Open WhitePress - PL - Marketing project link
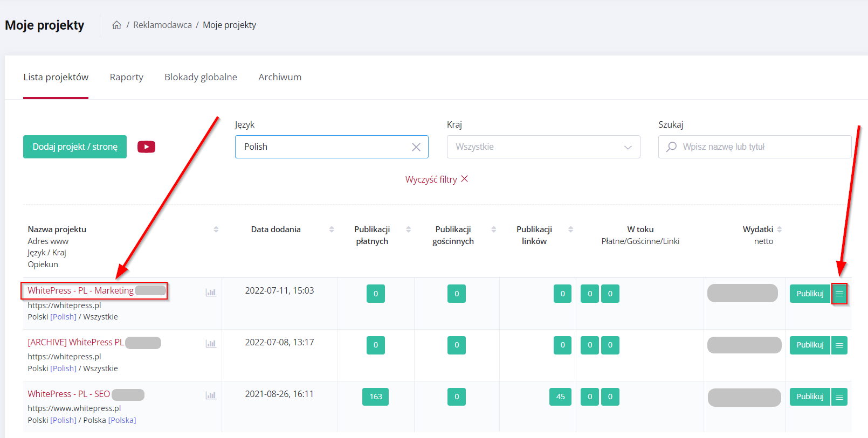 (x=81, y=290)
